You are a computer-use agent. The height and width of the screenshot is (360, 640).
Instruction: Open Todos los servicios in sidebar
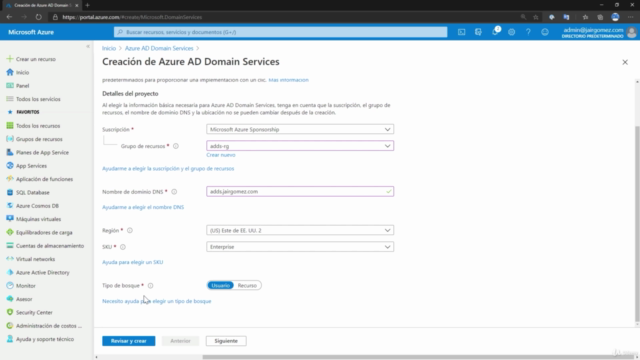(x=38, y=99)
